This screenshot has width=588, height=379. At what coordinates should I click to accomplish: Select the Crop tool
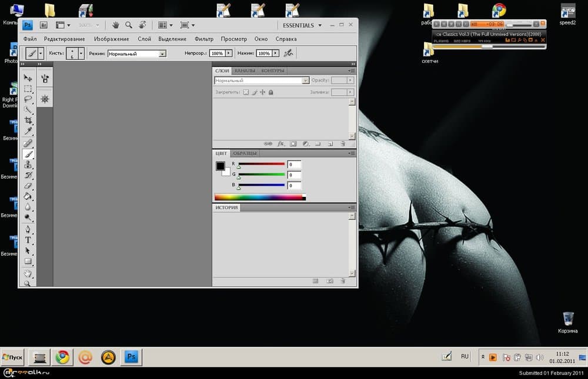[x=28, y=120]
